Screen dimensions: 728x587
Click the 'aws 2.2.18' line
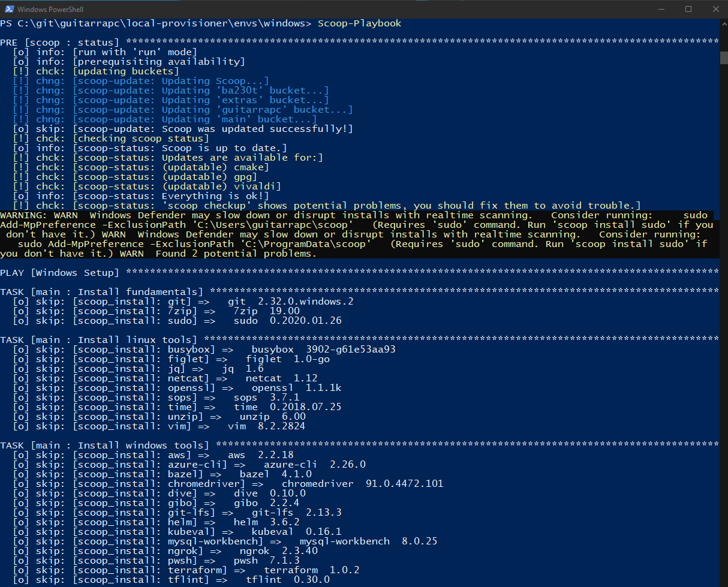(153, 455)
